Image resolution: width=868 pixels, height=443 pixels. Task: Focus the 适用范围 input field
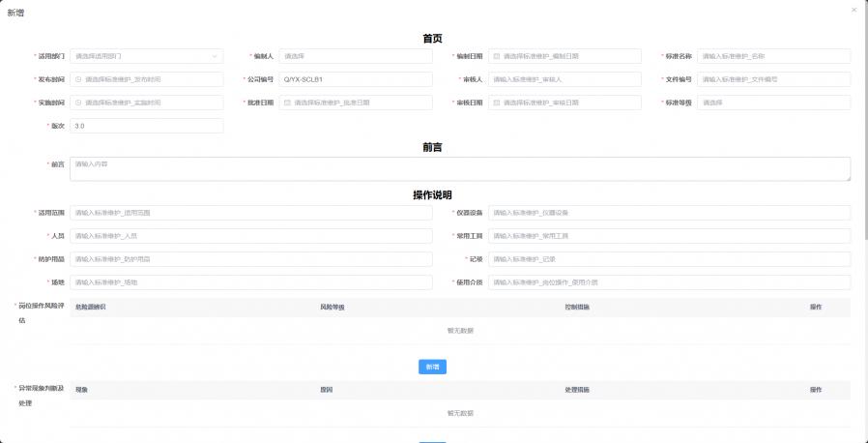251,213
